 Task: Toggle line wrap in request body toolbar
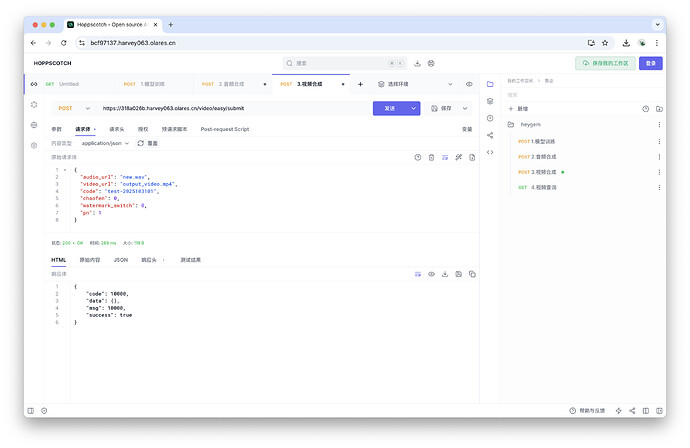pos(445,157)
